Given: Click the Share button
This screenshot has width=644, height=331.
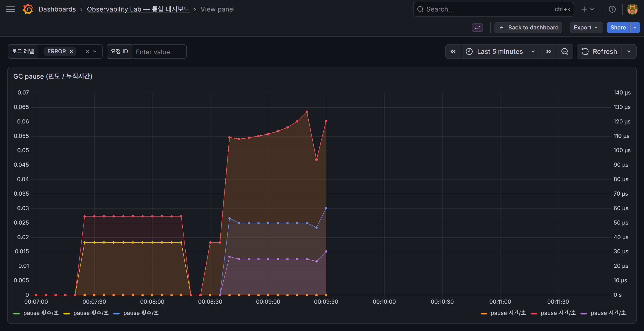Looking at the screenshot, I should coord(618,28).
